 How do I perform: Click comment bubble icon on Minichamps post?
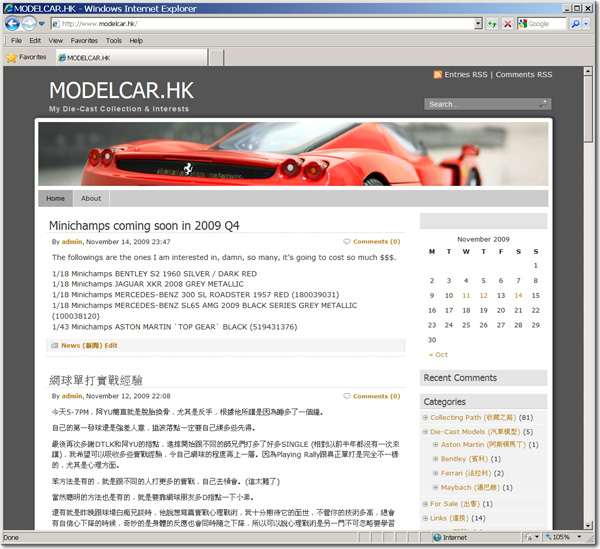(347, 242)
